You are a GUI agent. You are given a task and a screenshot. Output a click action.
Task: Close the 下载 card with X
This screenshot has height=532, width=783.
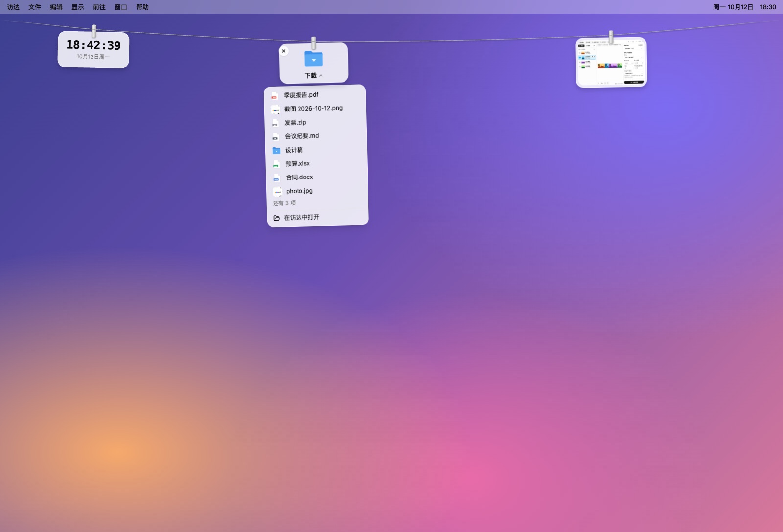(284, 51)
